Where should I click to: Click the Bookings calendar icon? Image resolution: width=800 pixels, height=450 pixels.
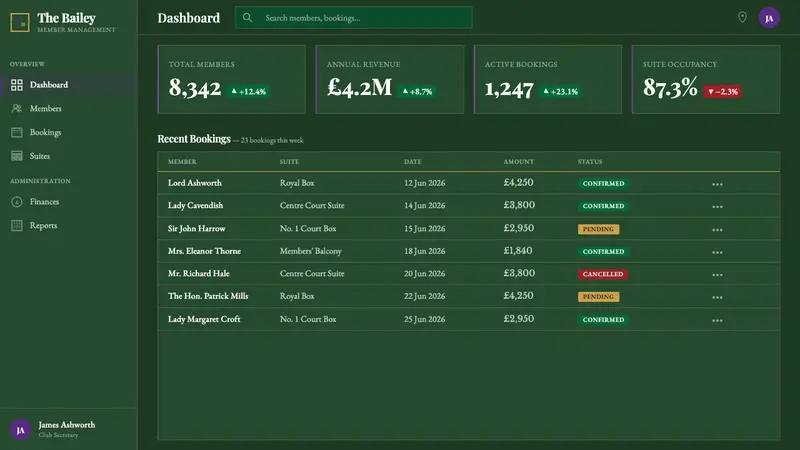coord(17,132)
